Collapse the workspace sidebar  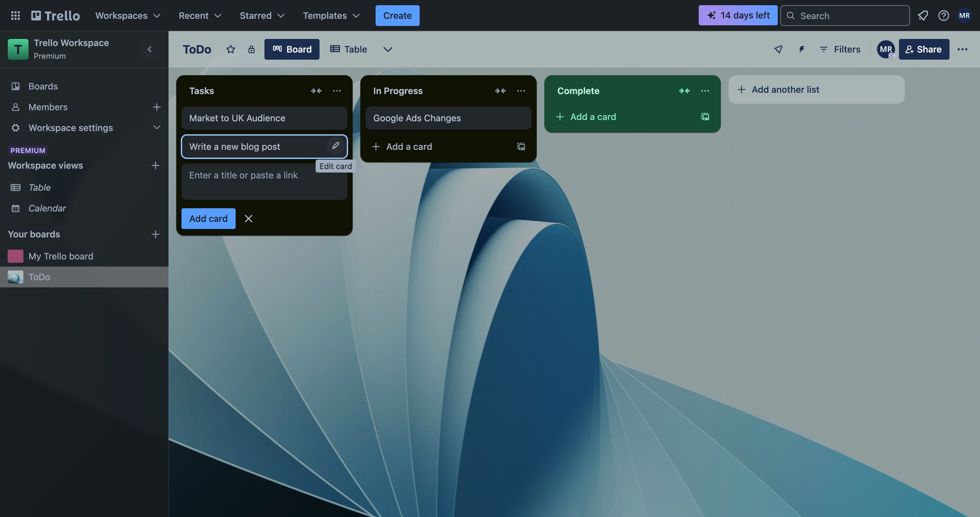click(149, 49)
